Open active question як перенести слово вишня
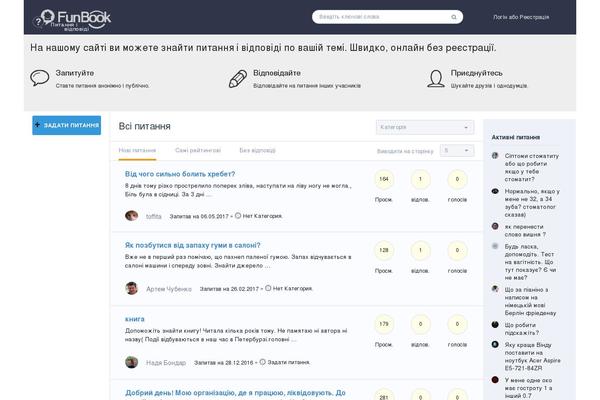The image size is (600, 400). (525, 230)
